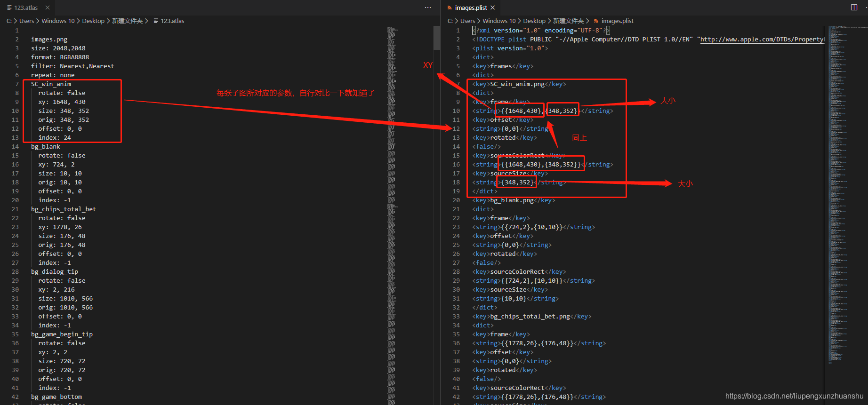Open 'Windows 10' breadcrumb in 123.atlas editor
Viewport: 868px width, 405px height.
(58, 21)
